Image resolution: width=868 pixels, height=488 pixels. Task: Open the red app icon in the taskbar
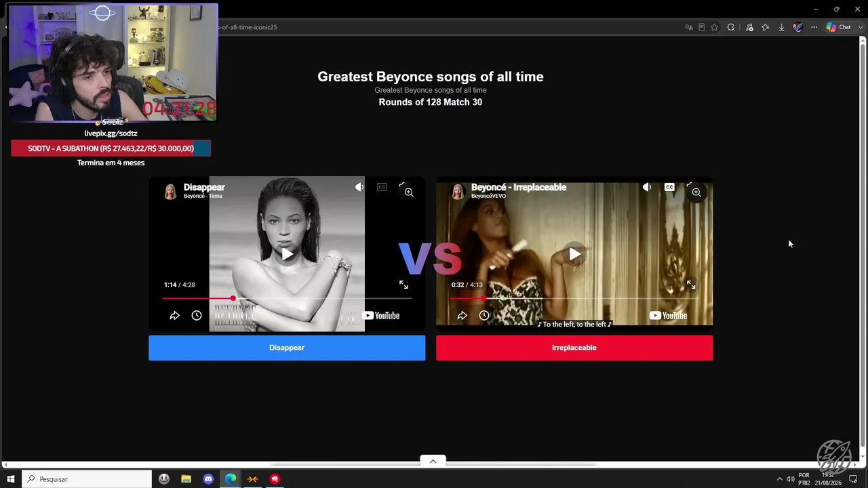pyautogui.click(x=275, y=479)
